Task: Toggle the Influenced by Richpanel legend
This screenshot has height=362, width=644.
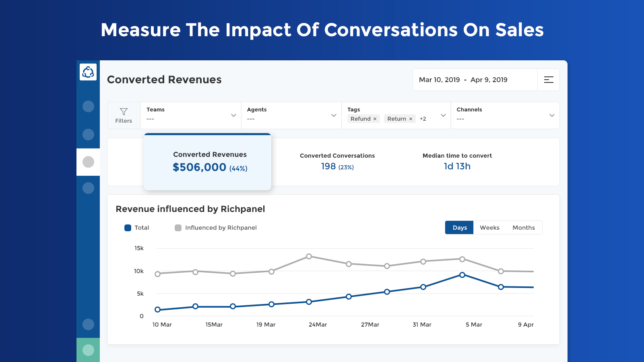Action: [216, 228]
